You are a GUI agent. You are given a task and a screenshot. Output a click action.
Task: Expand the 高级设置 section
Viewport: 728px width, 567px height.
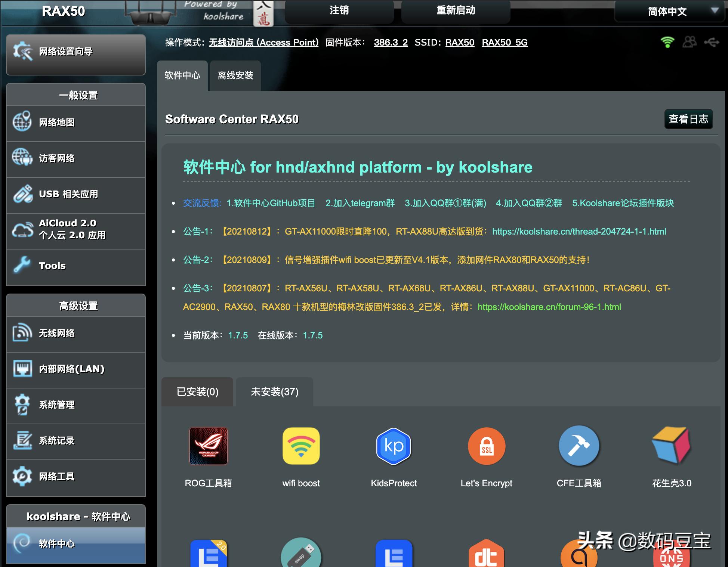coord(78,305)
